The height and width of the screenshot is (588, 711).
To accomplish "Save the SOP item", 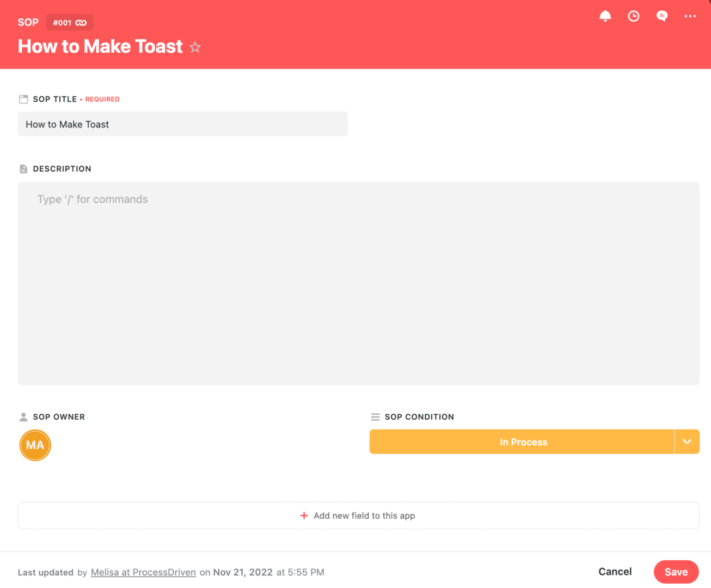I will 676,572.
